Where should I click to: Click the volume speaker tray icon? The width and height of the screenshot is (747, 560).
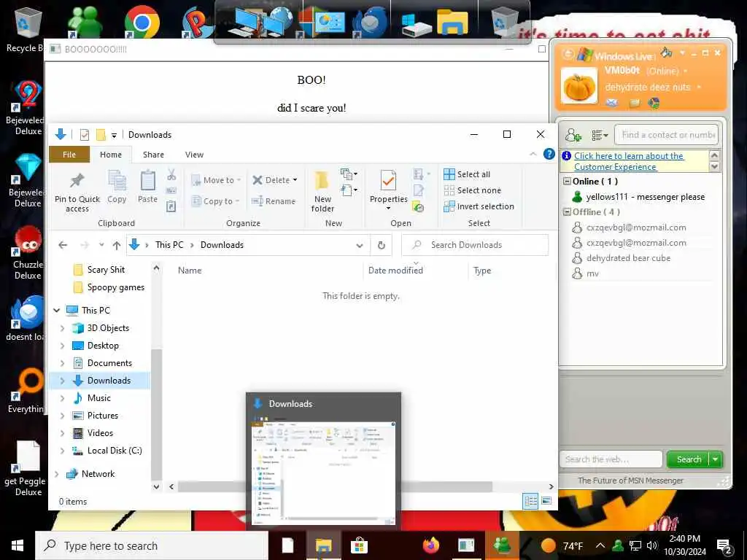652,545
